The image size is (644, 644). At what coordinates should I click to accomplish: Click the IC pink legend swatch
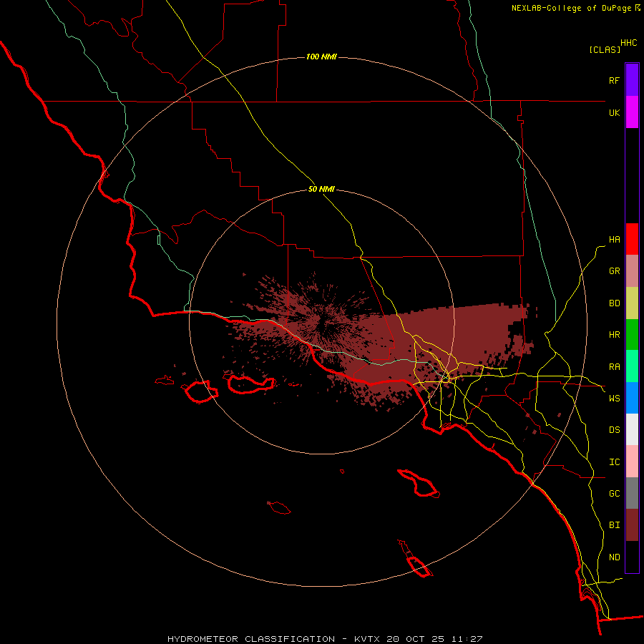point(632,462)
